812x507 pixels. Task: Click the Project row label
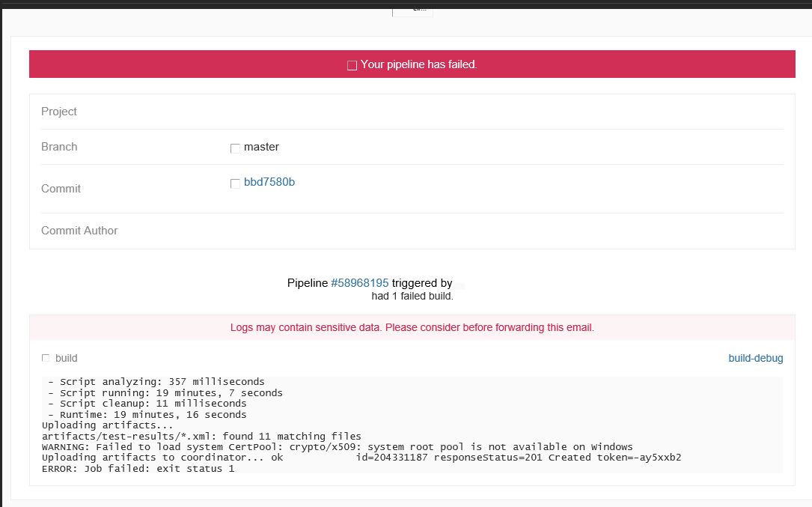59,111
